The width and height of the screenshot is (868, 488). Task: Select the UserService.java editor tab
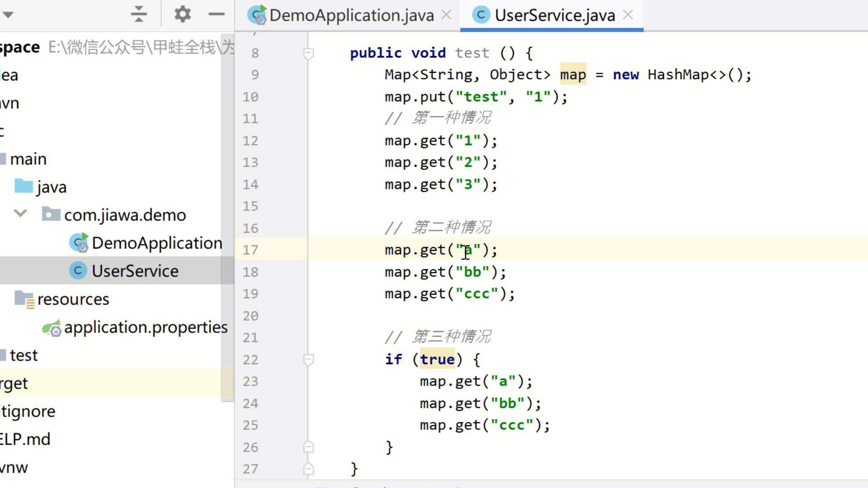554,15
